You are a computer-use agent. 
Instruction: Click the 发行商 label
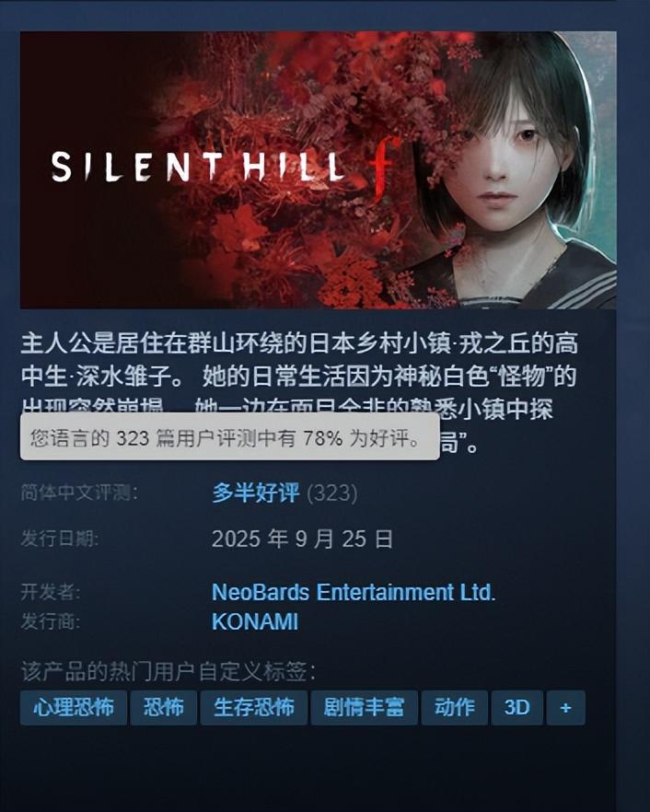tap(51, 621)
